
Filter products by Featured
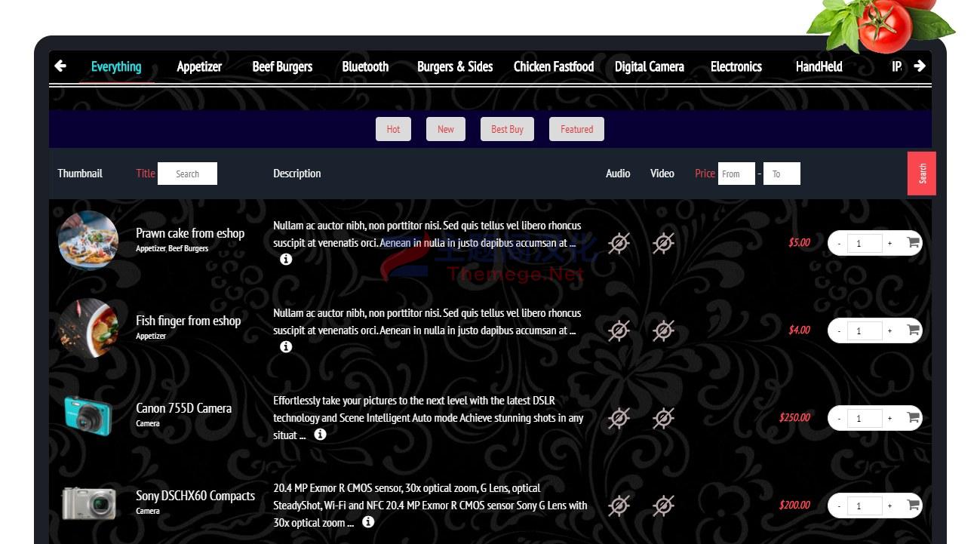click(576, 129)
